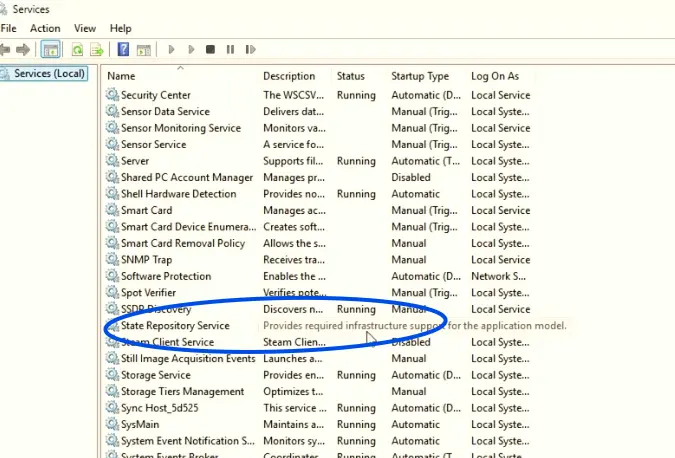675x458 pixels.
Task: Click the Restart Service toolbar icon
Action: click(x=251, y=50)
